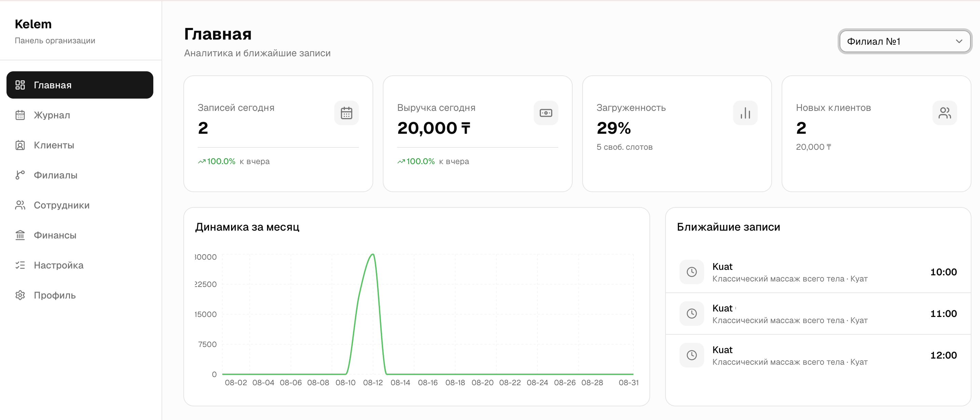The height and width of the screenshot is (420, 980).
Task: Click the Сотрудники people icon in sidebar
Action: [20, 205]
